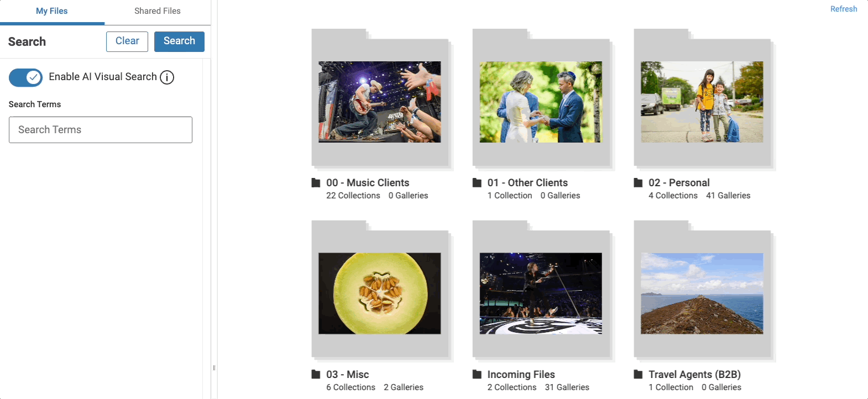
Task: Switch to the Shared Files tab
Action: pos(158,11)
